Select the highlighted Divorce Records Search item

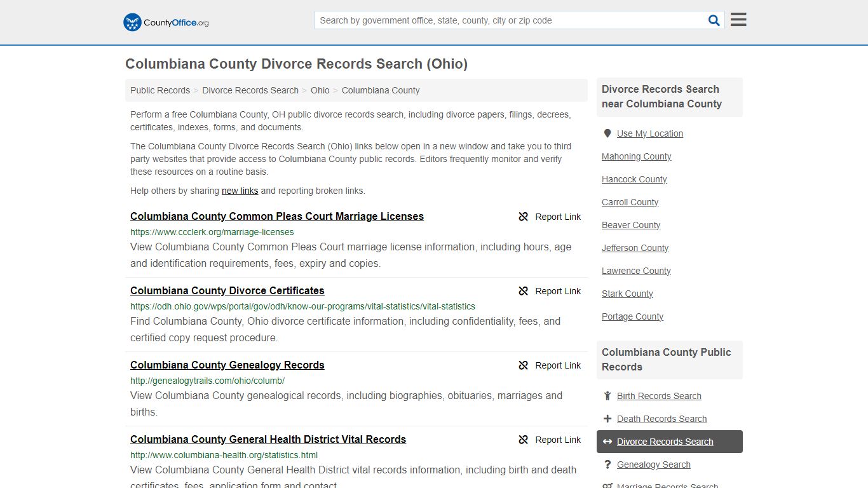click(x=670, y=442)
